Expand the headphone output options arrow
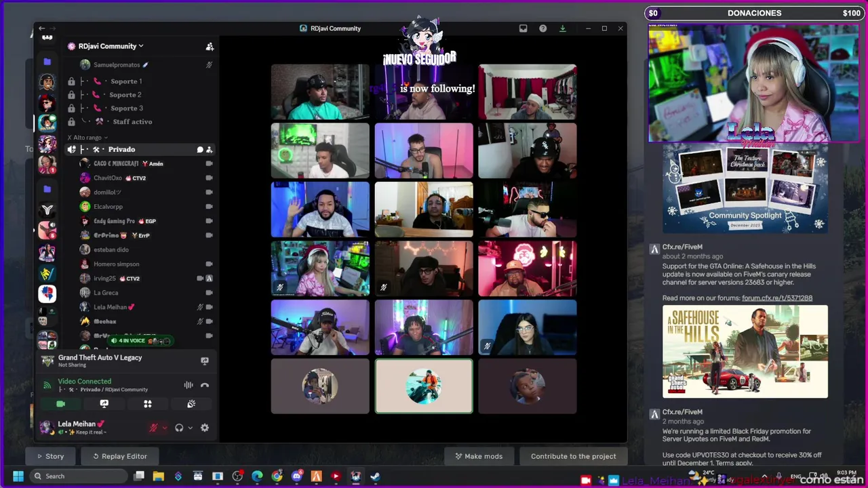The width and height of the screenshot is (868, 488). 190,428
